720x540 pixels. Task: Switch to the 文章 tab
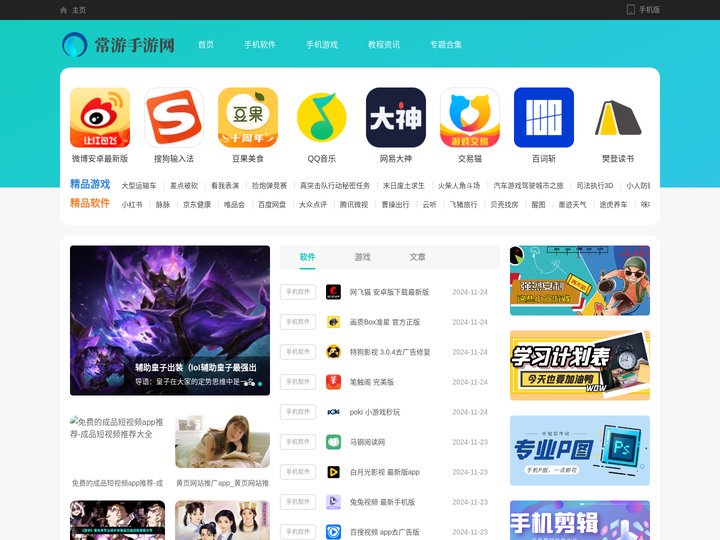417,257
